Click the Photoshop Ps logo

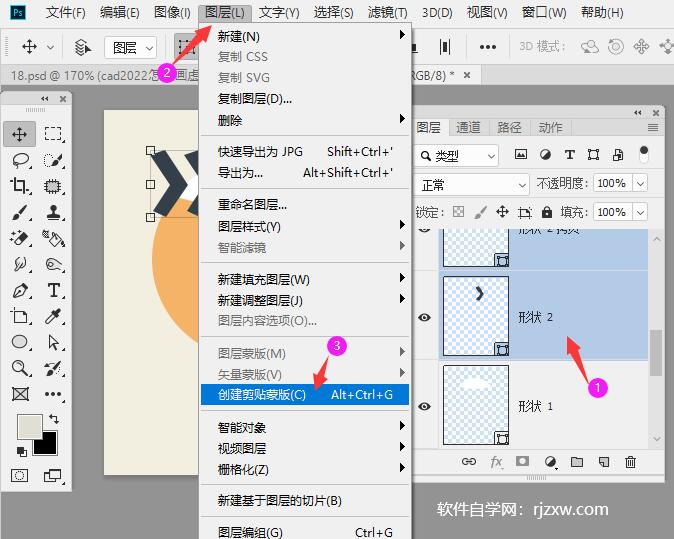pyautogui.click(x=18, y=12)
